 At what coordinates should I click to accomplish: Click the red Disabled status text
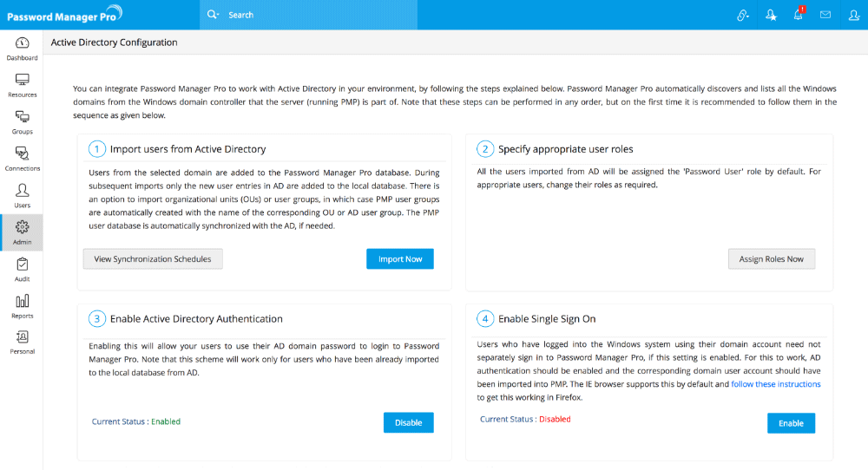(555, 419)
